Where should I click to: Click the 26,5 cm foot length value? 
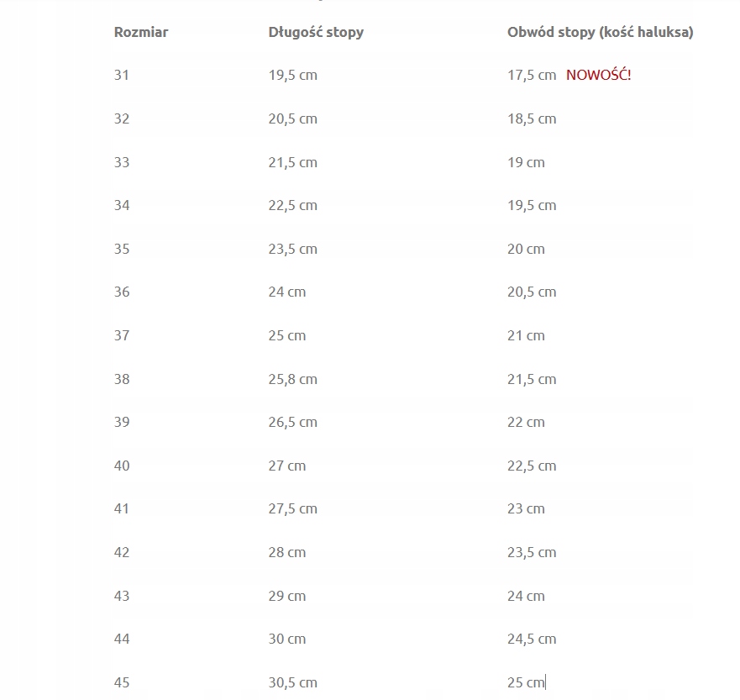[292, 422]
